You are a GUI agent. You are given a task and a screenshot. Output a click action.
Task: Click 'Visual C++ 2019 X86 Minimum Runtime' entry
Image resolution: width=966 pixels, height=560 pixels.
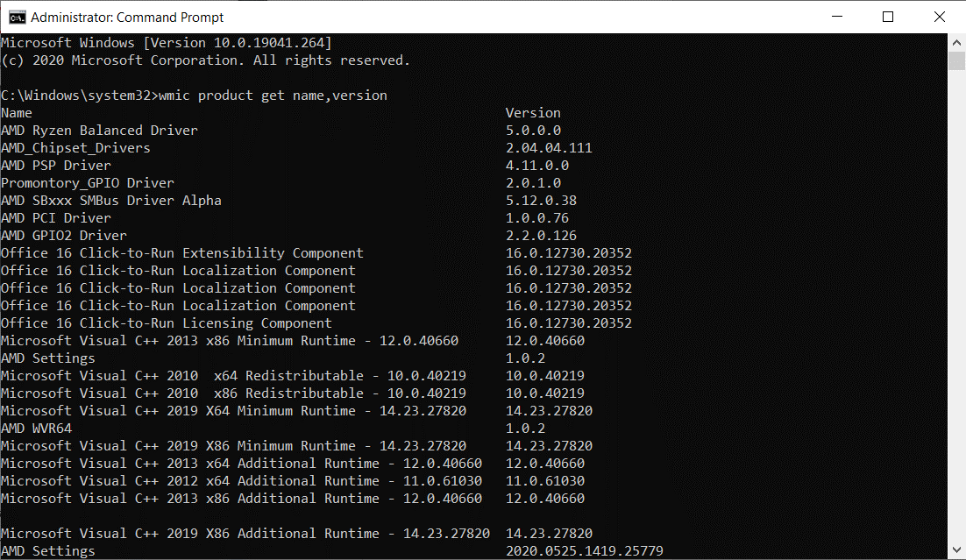point(233,446)
